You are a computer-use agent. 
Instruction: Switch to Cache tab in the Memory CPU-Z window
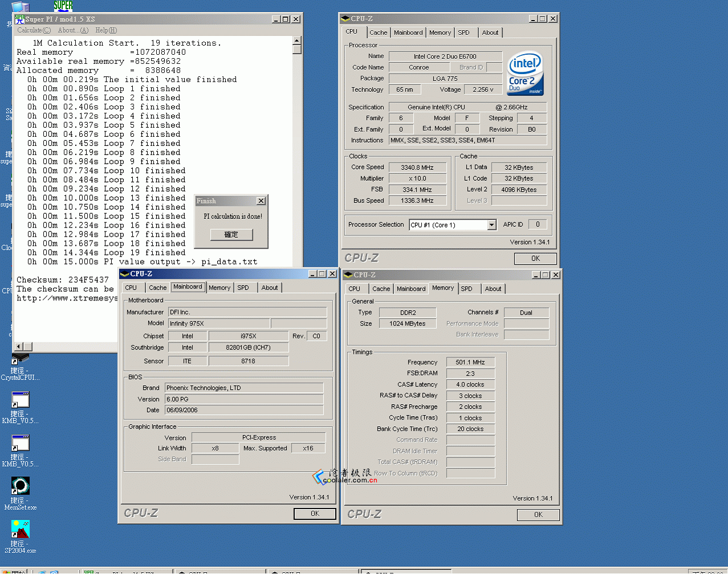(381, 289)
